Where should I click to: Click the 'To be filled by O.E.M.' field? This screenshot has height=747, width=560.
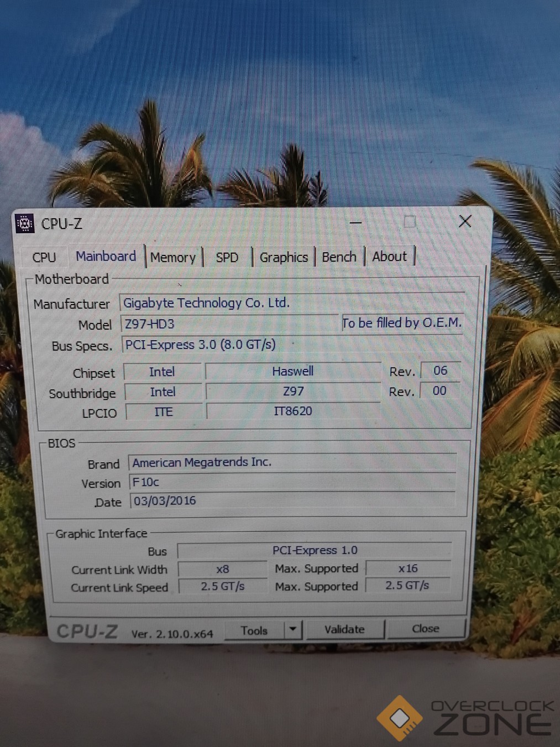(x=402, y=322)
